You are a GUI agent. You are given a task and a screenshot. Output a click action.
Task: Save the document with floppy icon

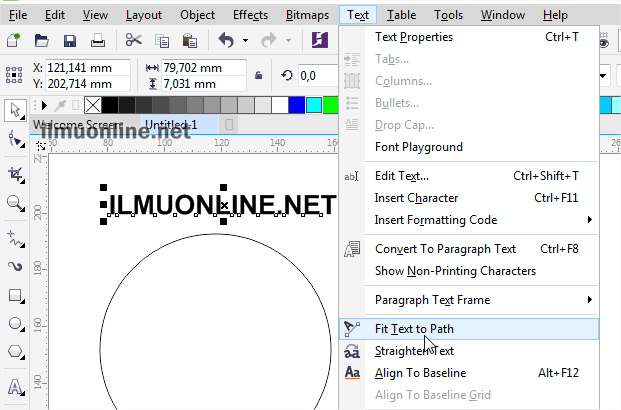70,40
